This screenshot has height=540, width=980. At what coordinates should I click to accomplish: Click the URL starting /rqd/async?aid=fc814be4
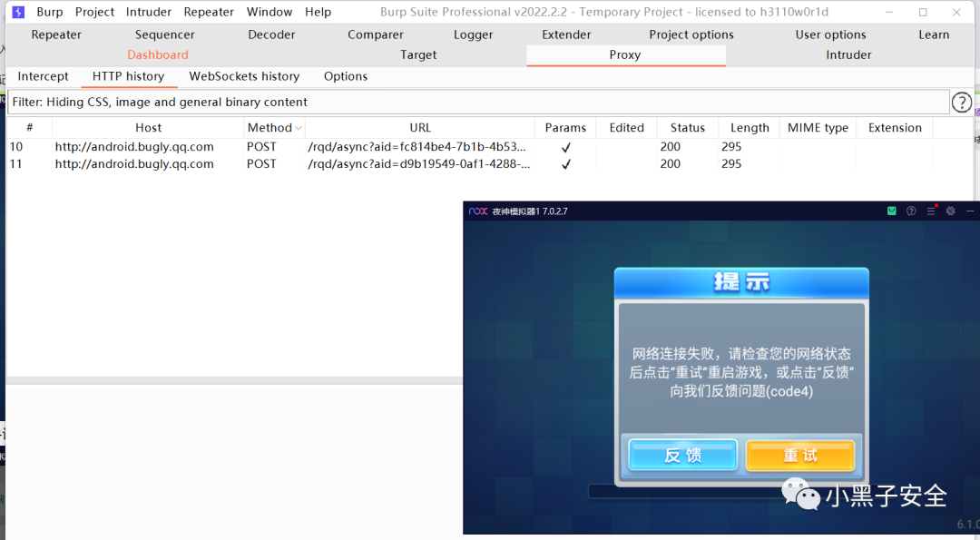416,147
